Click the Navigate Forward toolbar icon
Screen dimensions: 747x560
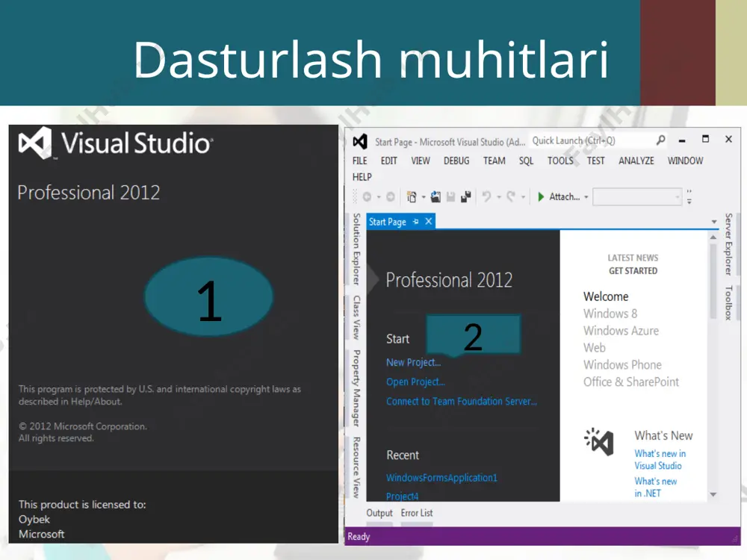coord(390,196)
